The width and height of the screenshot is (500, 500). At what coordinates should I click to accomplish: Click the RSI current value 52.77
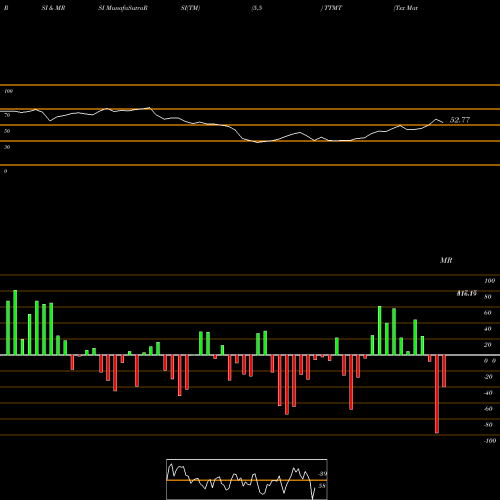(460, 120)
